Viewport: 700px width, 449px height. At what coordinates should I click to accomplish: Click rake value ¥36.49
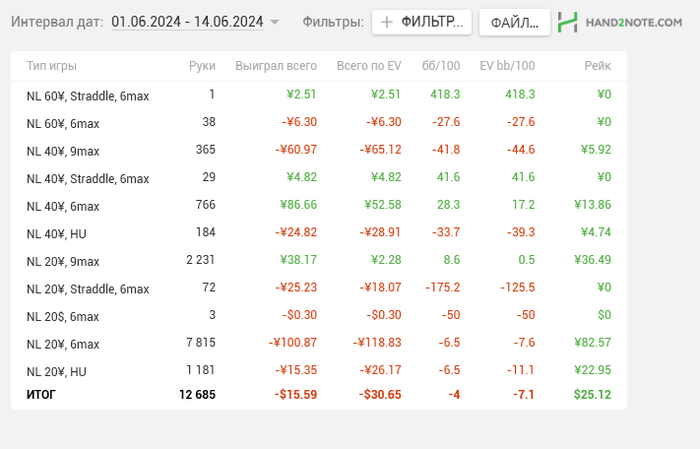[592, 260]
